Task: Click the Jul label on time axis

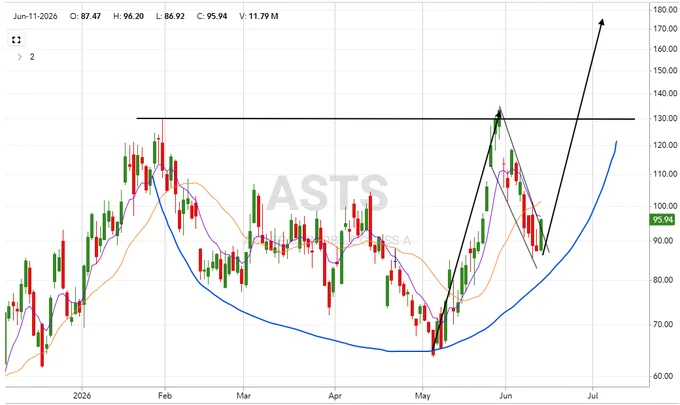Action: (x=593, y=395)
